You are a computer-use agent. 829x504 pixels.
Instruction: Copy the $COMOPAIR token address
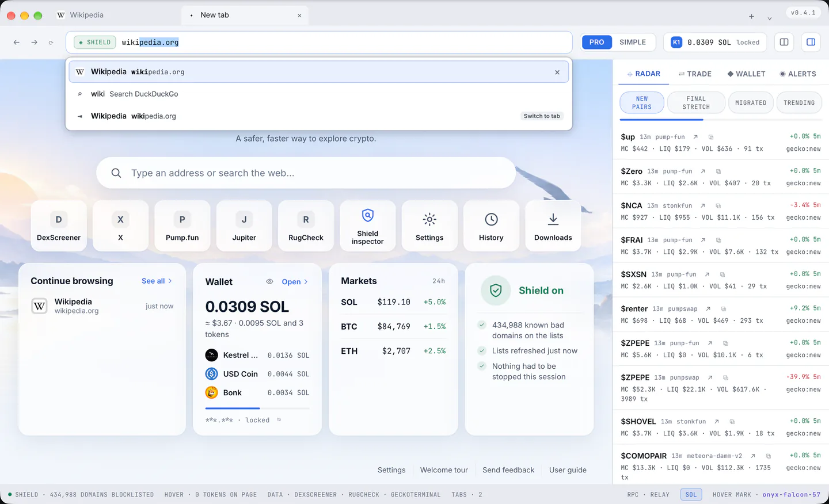(768, 456)
